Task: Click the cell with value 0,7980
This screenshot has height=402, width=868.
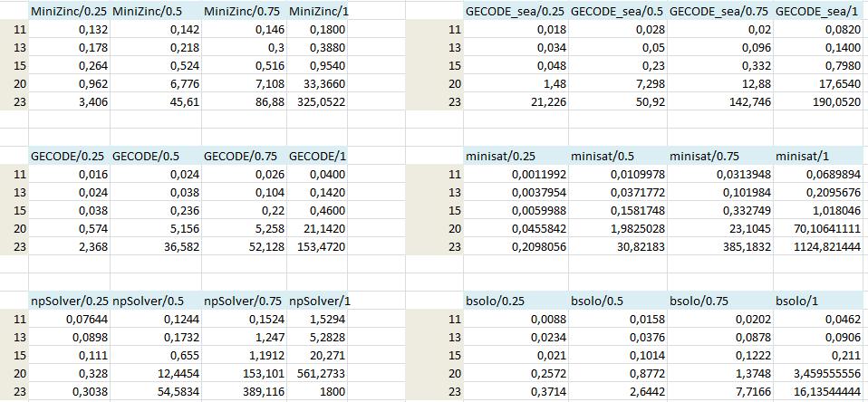Action: (x=819, y=65)
